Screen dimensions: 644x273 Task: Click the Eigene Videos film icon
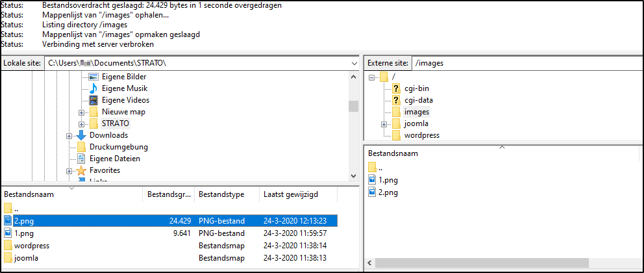tap(93, 100)
